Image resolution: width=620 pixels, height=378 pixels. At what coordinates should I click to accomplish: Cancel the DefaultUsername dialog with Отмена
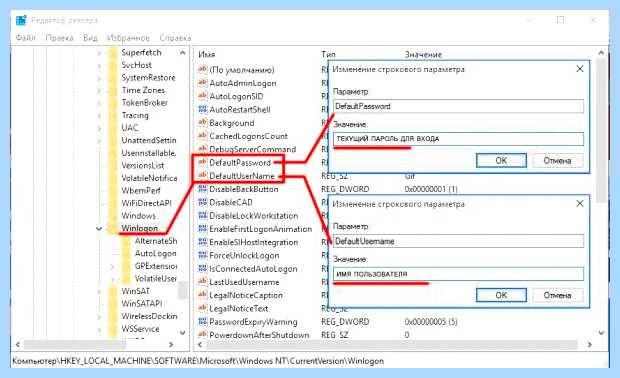pyautogui.click(x=558, y=295)
